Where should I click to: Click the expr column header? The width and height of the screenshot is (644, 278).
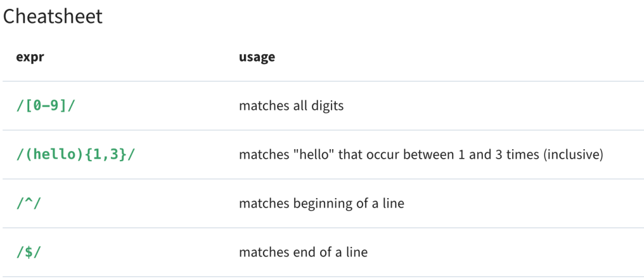(x=30, y=57)
